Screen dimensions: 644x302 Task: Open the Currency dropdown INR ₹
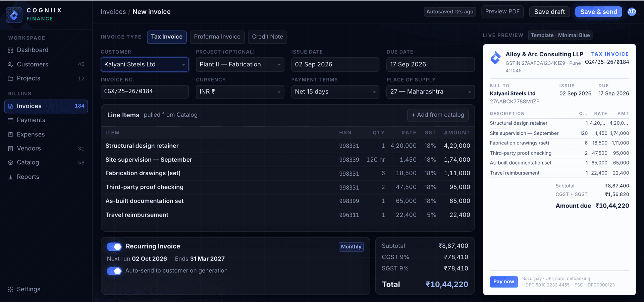tap(240, 92)
